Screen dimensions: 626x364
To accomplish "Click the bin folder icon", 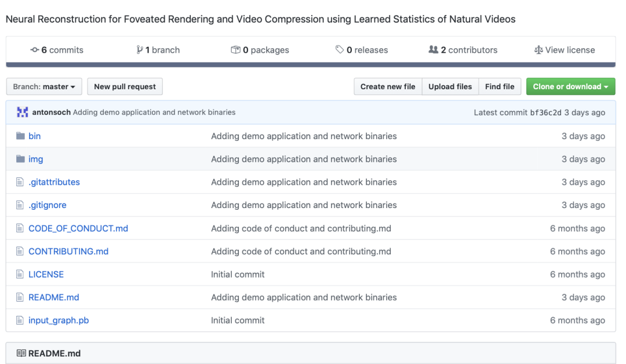I will (x=21, y=136).
